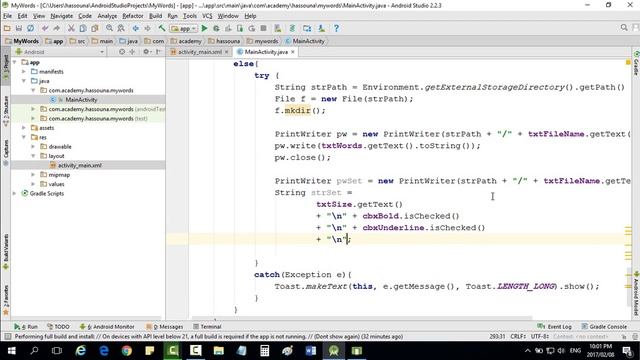Click the SDK Manager download icon
Image resolution: width=640 pixels, height=360 pixels.
pos(322,28)
